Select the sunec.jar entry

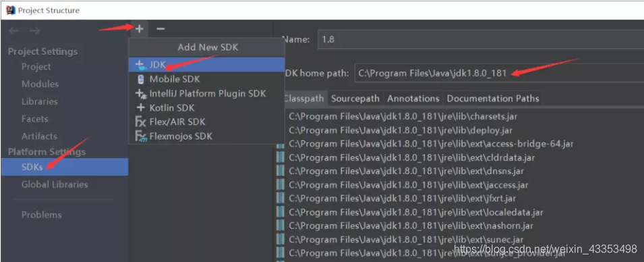pyautogui.click(x=406, y=239)
